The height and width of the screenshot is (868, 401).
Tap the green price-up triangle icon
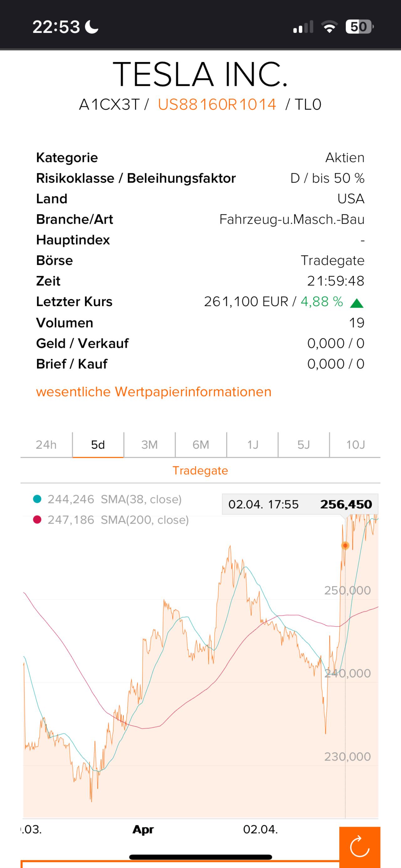(357, 303)
